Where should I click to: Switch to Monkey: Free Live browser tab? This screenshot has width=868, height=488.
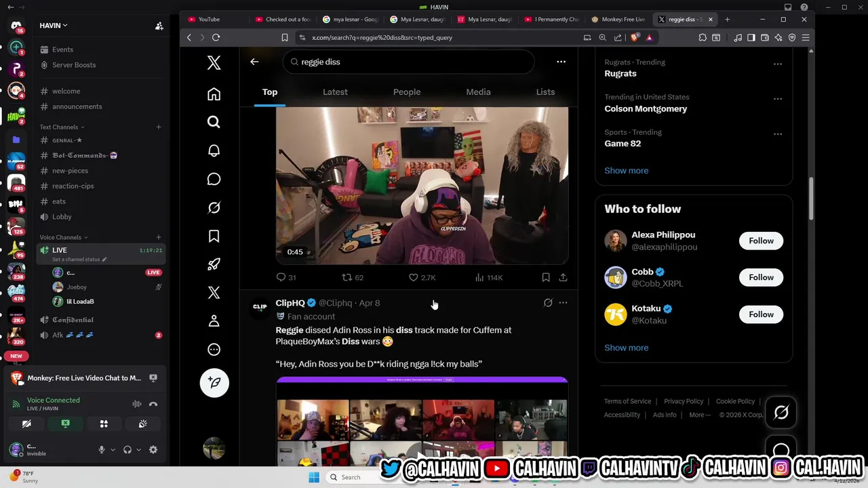[618, 19]
